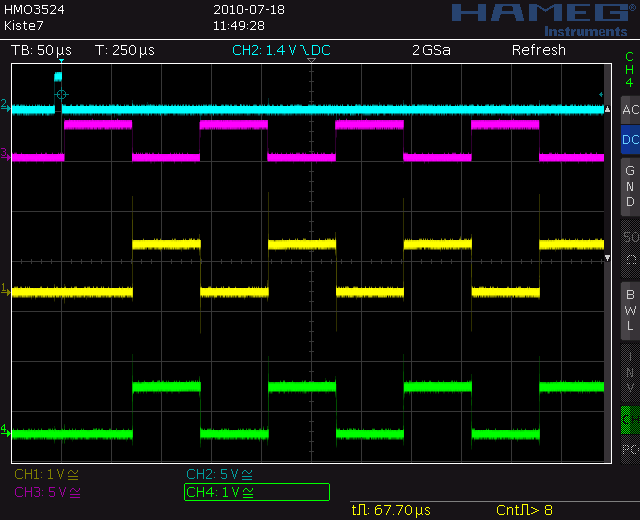640x520 pixels.
Task: Click the upper scroll arrow on right edge
Action: click(x=607, y=109)
